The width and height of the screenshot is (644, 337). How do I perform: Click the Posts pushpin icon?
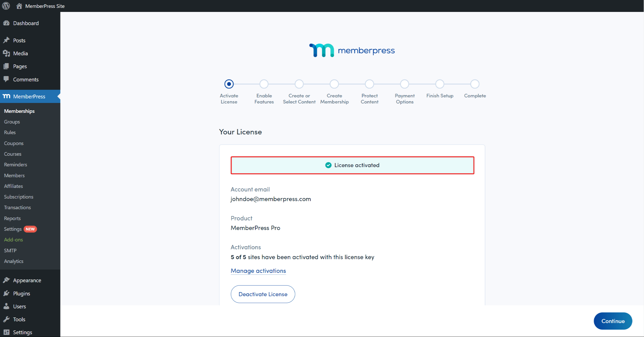pyautogui.click(x=6, y=40)
